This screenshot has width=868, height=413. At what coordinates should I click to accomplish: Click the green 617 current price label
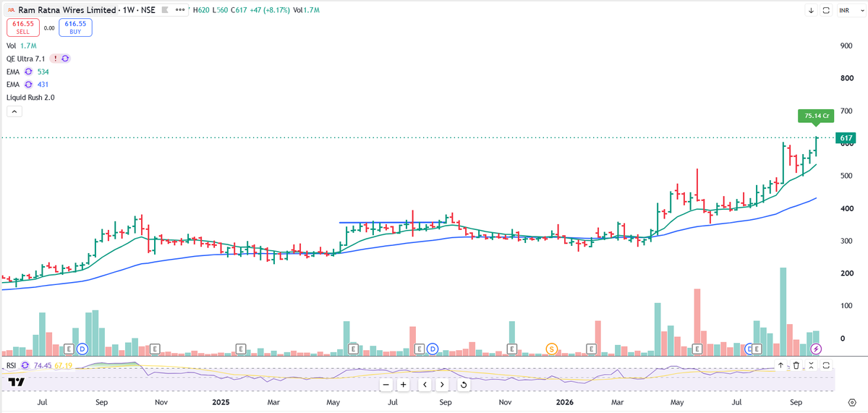click(x=845, y=137)
